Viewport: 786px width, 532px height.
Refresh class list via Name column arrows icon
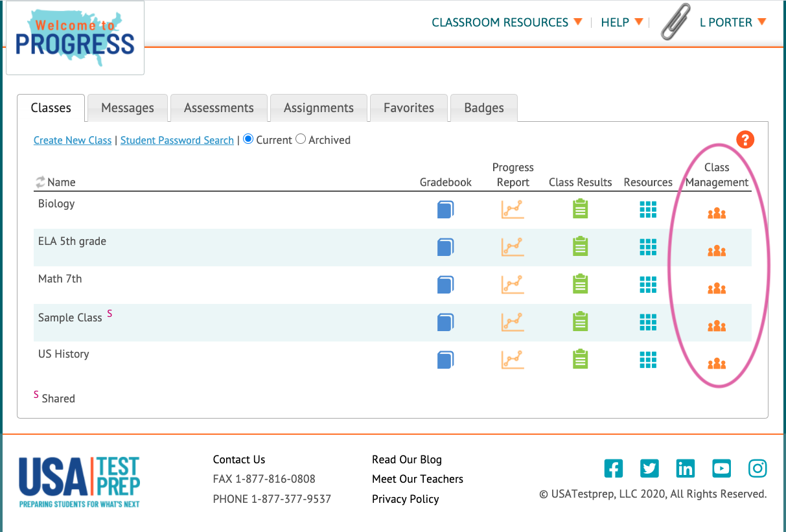(40, 182)
